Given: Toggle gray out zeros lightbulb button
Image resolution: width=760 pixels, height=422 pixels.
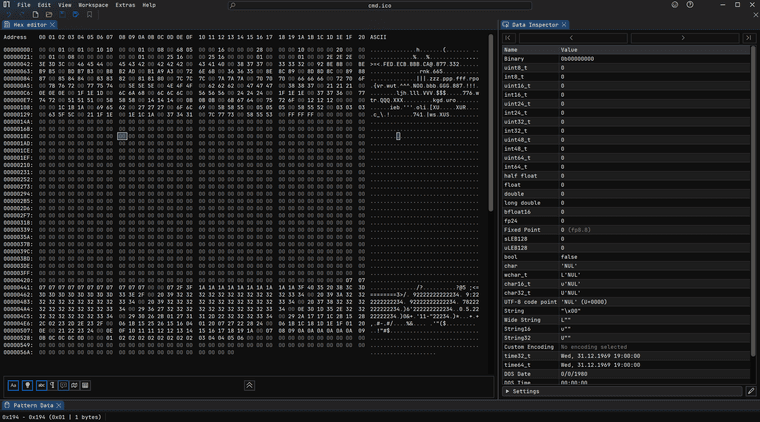Looking at the screenshot, I should coord(27,384).
